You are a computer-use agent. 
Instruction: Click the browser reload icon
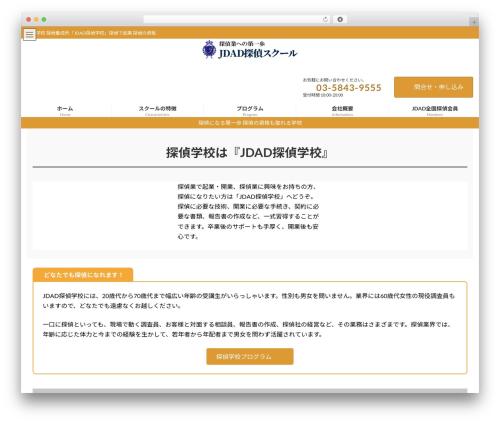pos(325,19)
